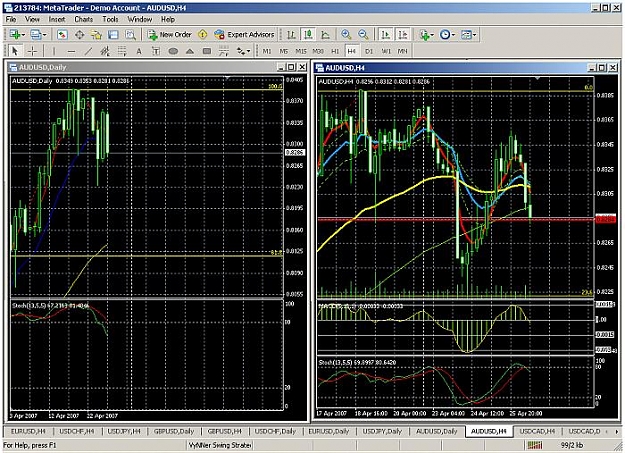Viewport: 625px width, 453px height.
Task: Select the Trendline drawing tool
Action: click(88, 51)
